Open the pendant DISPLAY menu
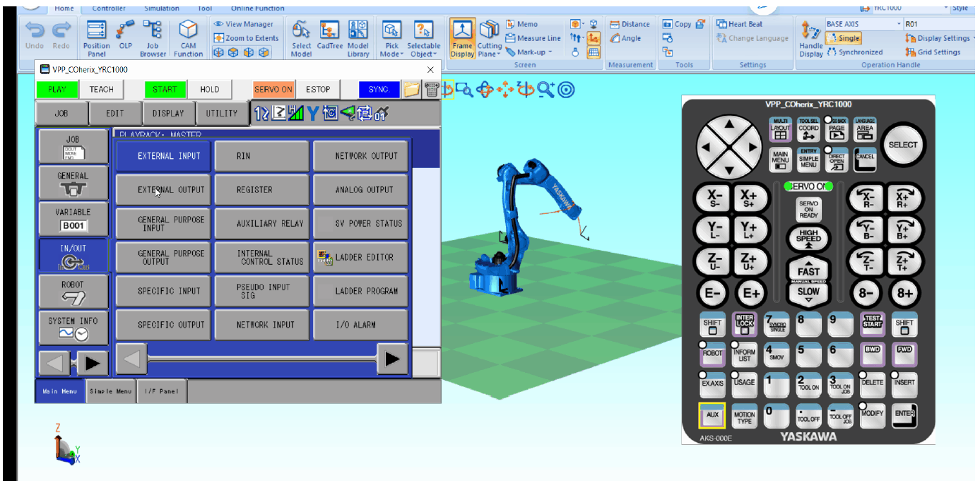The width and height of the screenshot is (980, 483). (x=168, y=113)
